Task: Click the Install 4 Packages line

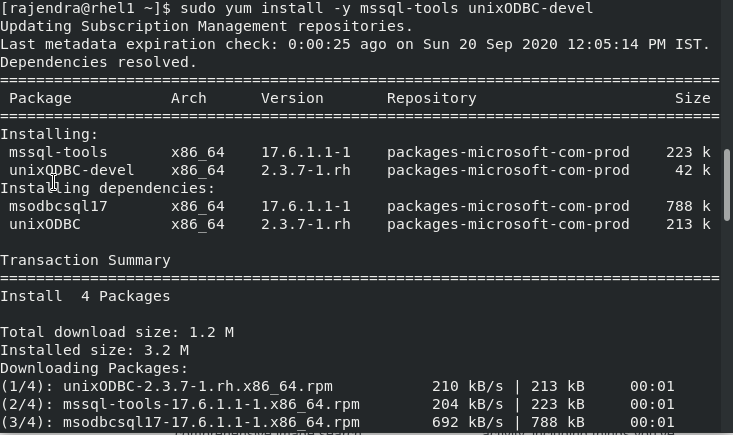Action: [x=85, y=296]
